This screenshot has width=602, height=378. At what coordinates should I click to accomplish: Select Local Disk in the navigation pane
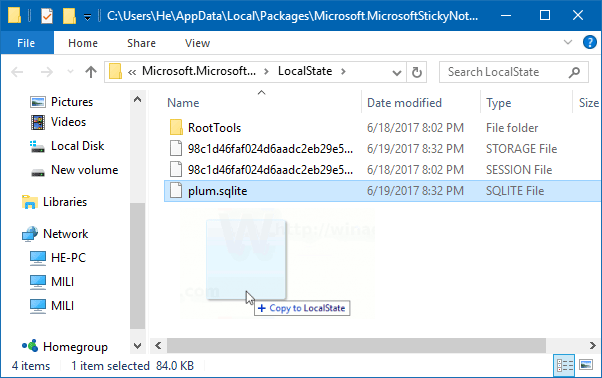point(77,146)
